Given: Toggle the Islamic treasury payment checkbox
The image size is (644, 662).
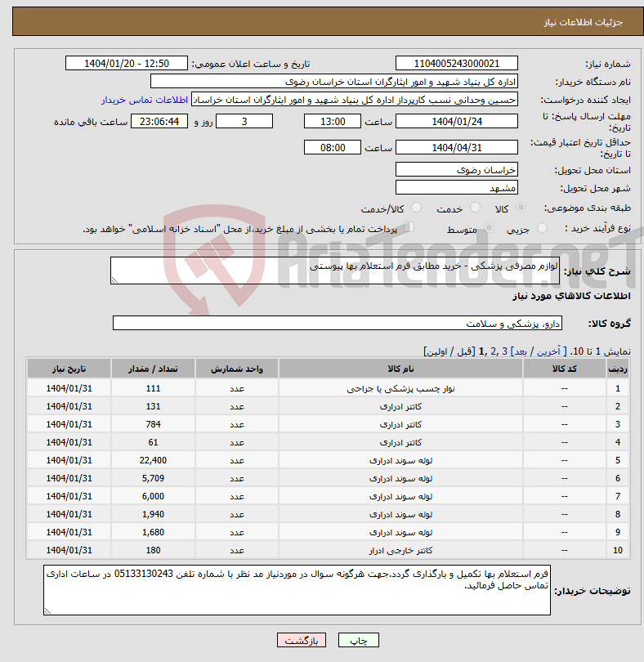Looking at the screenshot, I should 409,227.
